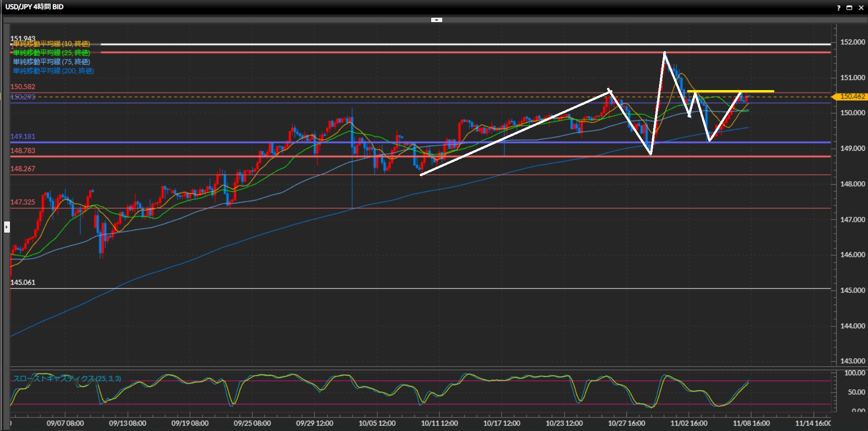
Task: Open the help question mark icon
Action: (839, 8)
